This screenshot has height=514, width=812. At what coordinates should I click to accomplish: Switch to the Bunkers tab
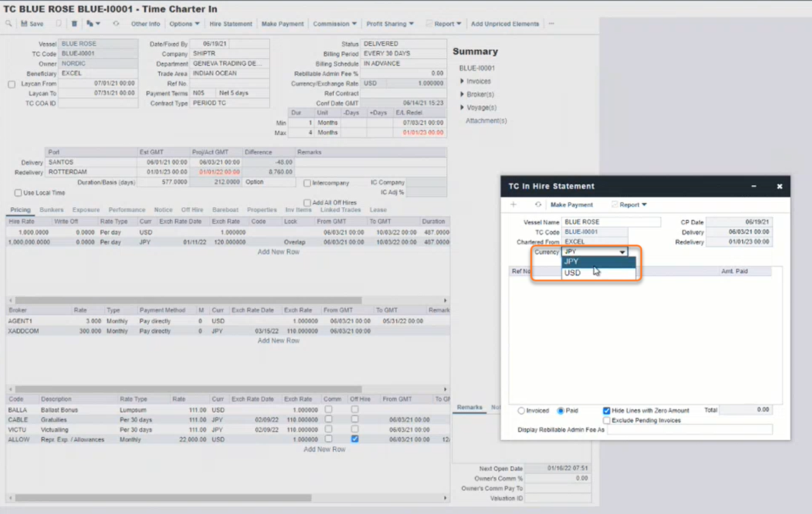click(52, 210)
